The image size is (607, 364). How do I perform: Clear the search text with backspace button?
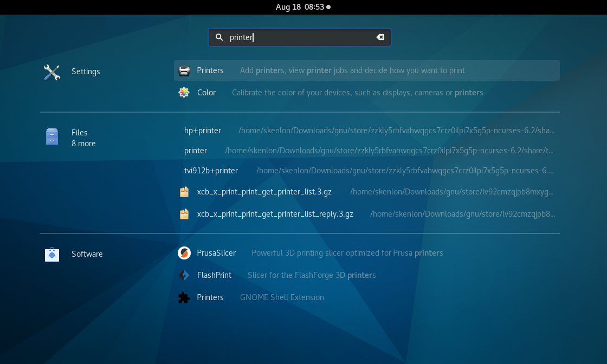click(x=380, y=37)
